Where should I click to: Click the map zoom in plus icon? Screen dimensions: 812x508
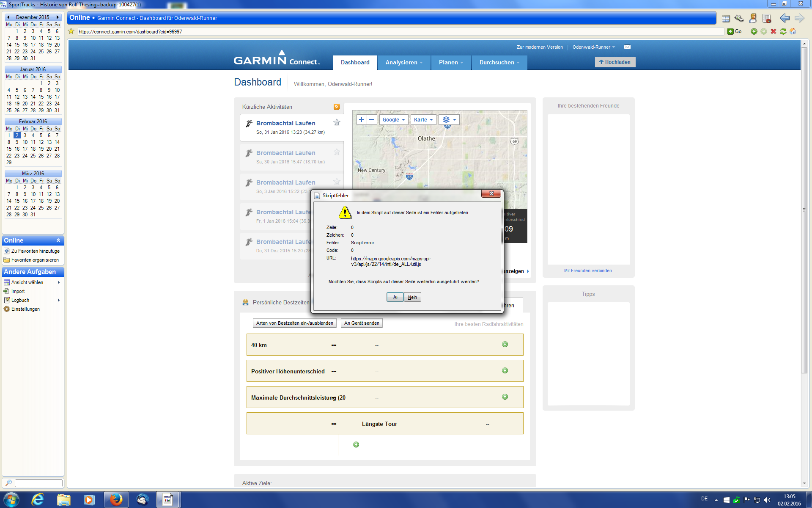(361, 120)
